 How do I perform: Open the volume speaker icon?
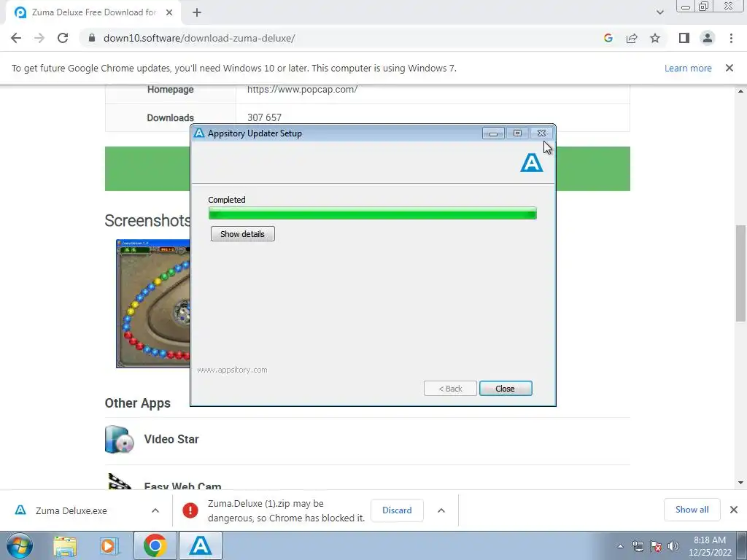click(x=673, y=546)
